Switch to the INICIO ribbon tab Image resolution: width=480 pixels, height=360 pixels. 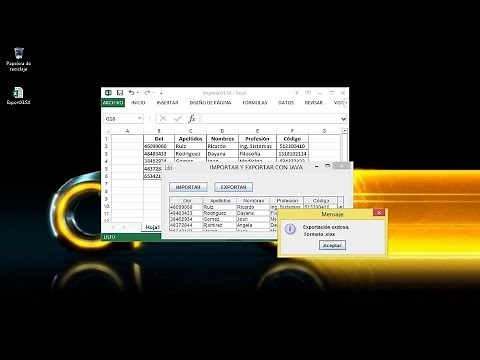point(138,103)
